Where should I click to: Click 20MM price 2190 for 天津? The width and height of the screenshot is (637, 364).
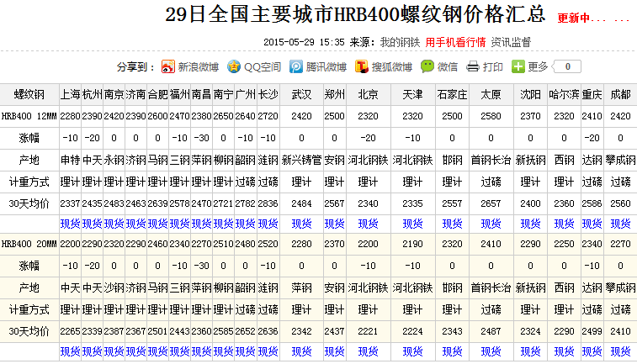[x=413, y=245]
